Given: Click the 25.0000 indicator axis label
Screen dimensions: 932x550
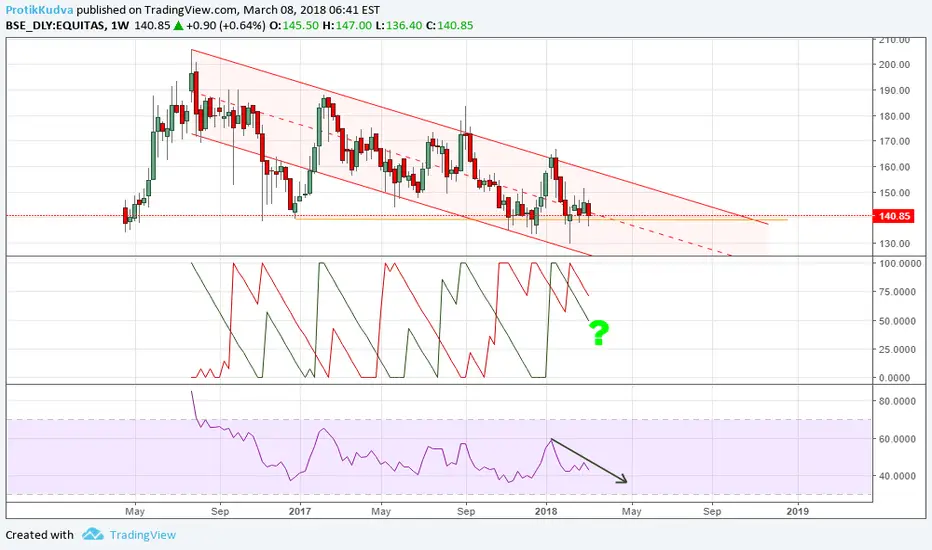Looking at the screenshot, I should click(x=898, y=349).
